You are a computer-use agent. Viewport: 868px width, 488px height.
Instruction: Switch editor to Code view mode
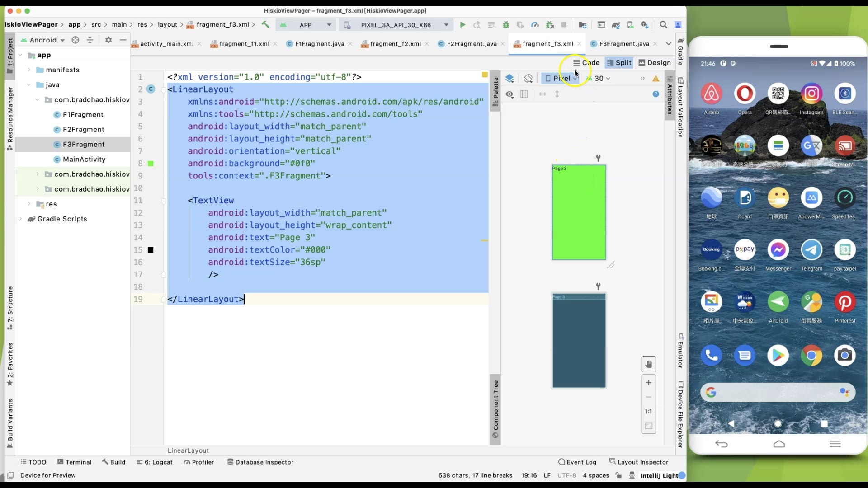point(586,63)
